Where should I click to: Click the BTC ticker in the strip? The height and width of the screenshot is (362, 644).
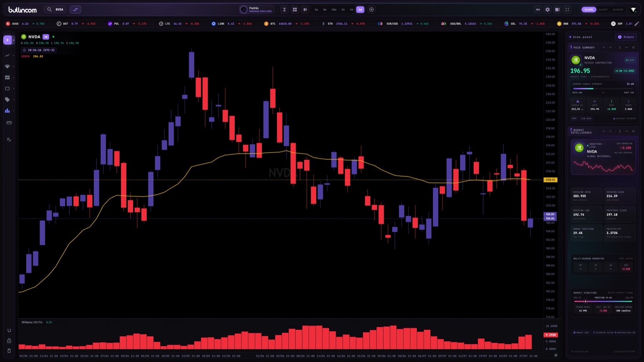(287, 24)
